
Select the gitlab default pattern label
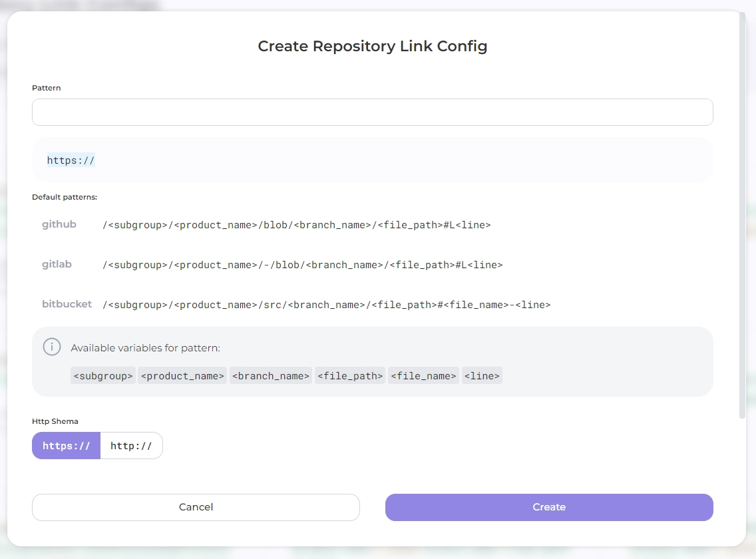point(57,265)
